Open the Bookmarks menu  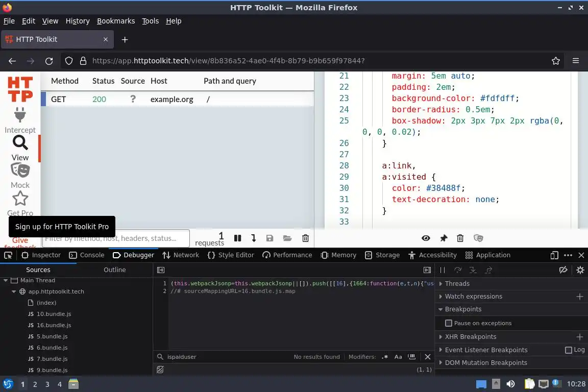click(x=116, y=21)
